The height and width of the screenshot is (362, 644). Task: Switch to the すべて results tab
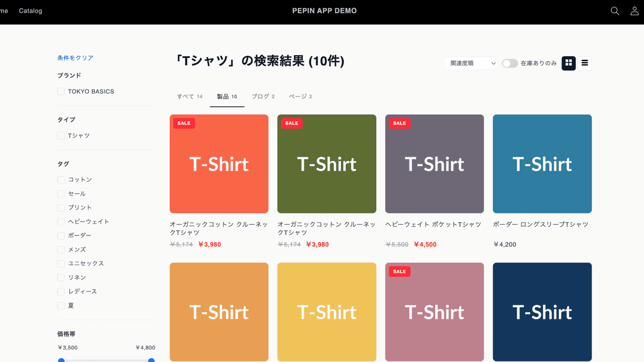point(189,96)
